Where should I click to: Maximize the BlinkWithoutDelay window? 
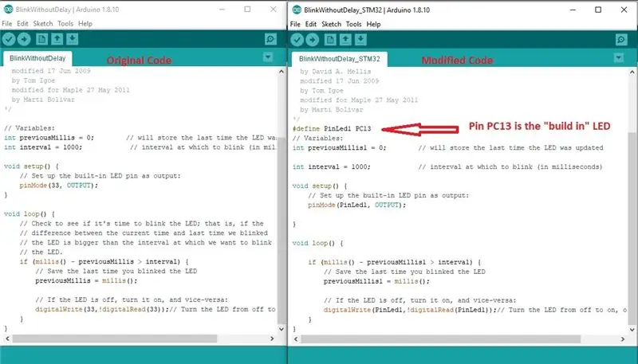247,9
